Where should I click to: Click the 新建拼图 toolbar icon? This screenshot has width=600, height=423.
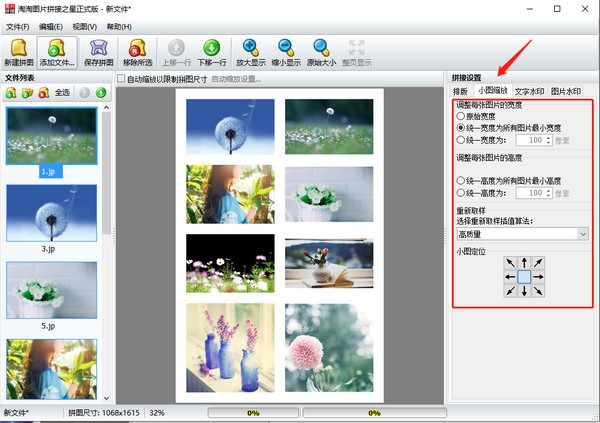(x=18, y=52)
